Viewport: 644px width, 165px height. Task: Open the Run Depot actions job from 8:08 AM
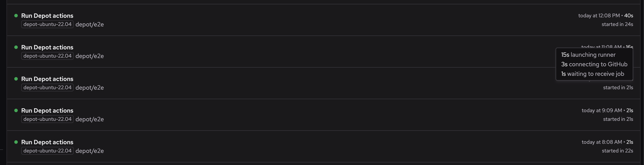pos(47,142)
